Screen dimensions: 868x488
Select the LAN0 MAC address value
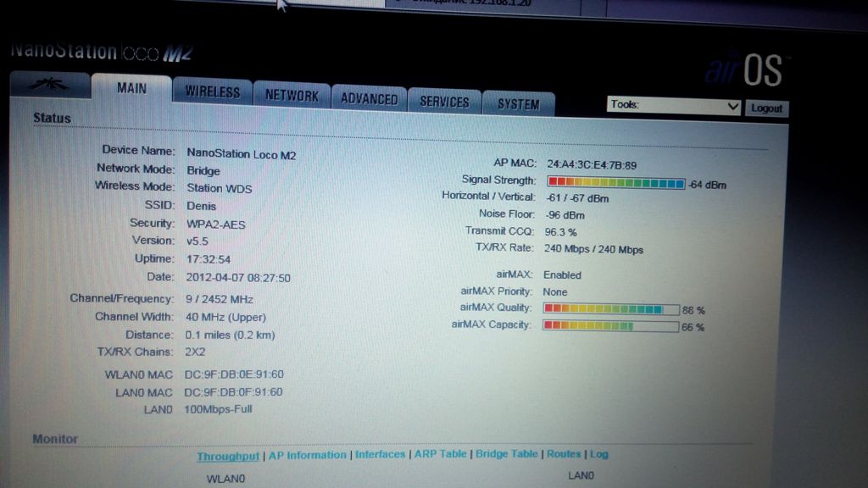coord(234,392)
